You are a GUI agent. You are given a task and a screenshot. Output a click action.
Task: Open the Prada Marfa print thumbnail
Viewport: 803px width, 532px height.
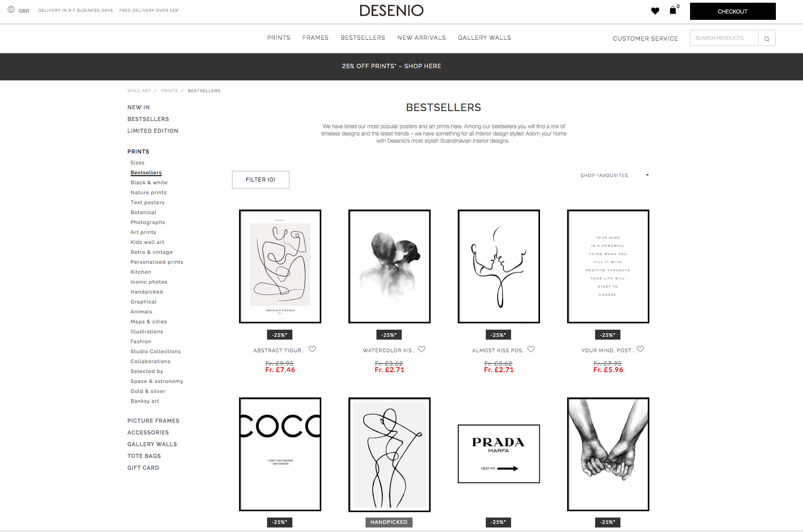[x=498, y=454]
